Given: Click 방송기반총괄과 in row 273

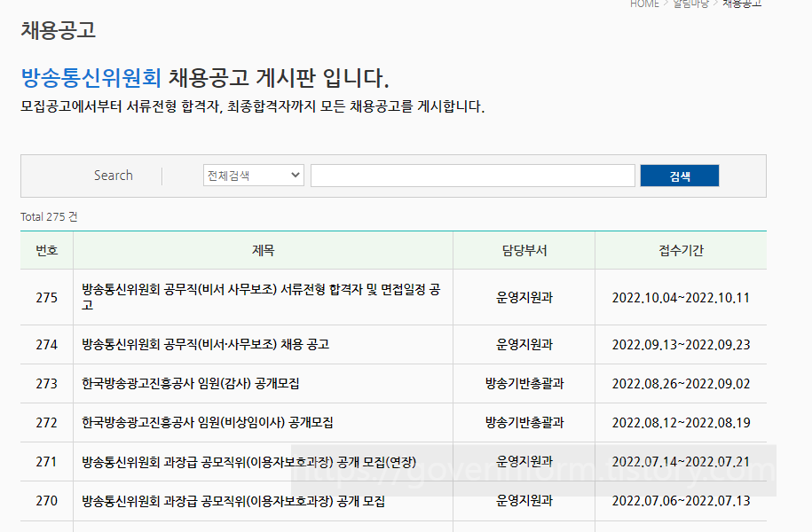Looking at the screenshot, I should (524, 383).
